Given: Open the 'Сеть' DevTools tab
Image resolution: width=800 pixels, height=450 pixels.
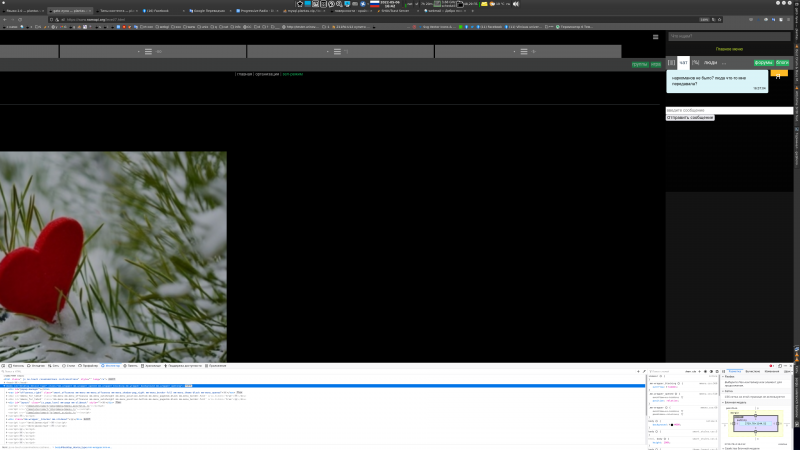Looking at the screenshot, I should tap(54, 366).
